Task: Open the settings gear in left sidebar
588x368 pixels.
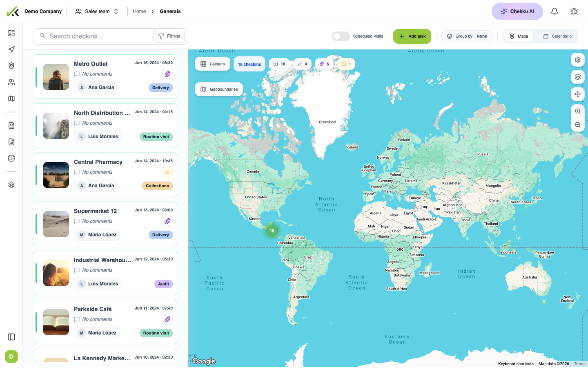Action: point(11,185)
